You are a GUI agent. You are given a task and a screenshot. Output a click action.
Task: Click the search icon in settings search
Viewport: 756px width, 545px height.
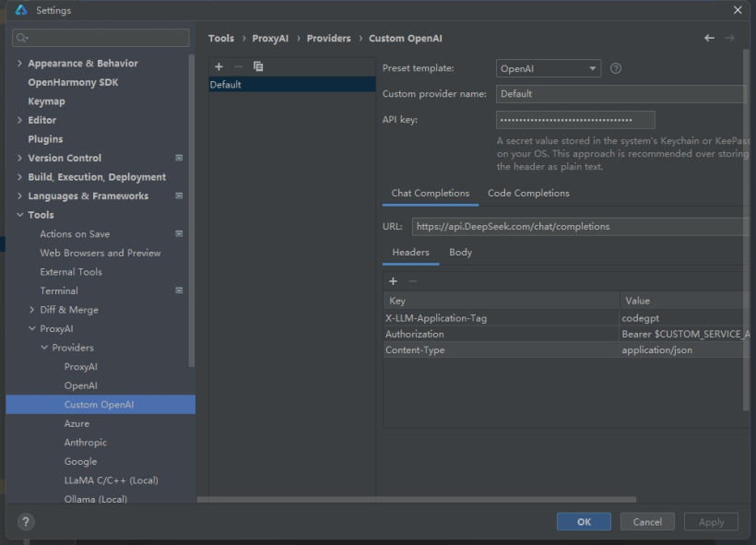[22, 38]
